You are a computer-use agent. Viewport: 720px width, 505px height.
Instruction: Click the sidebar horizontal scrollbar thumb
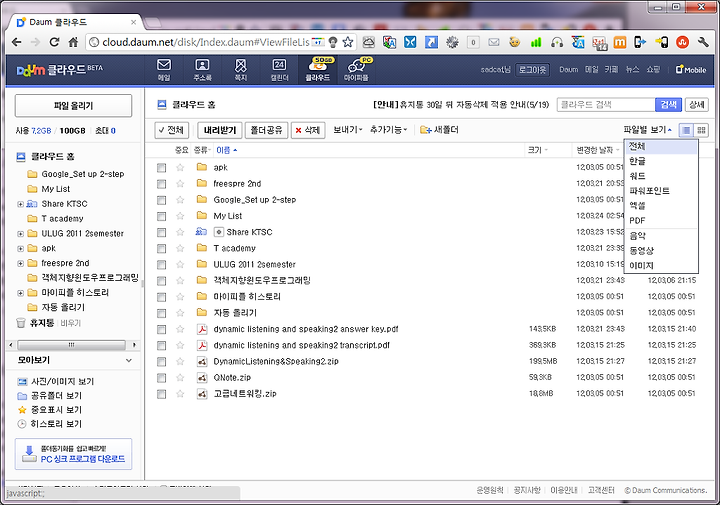(x=71, y=345)
